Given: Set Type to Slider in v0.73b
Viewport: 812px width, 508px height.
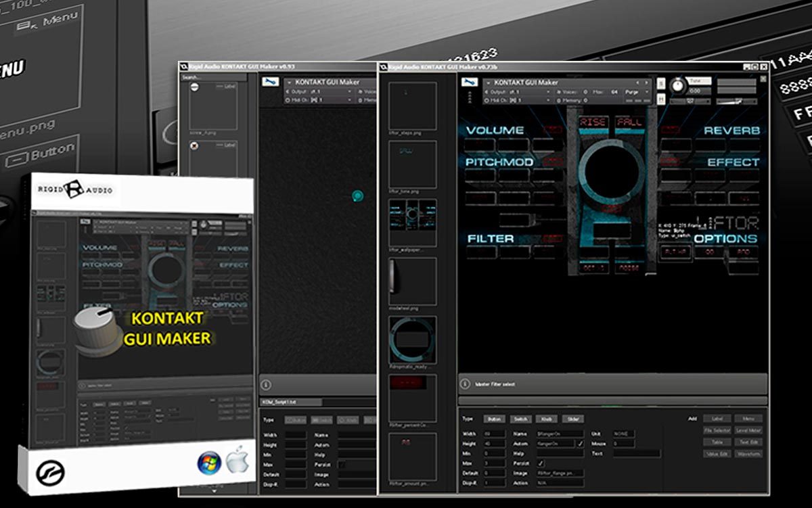Looking at the screenshot, I should click(x=572, y=419).
